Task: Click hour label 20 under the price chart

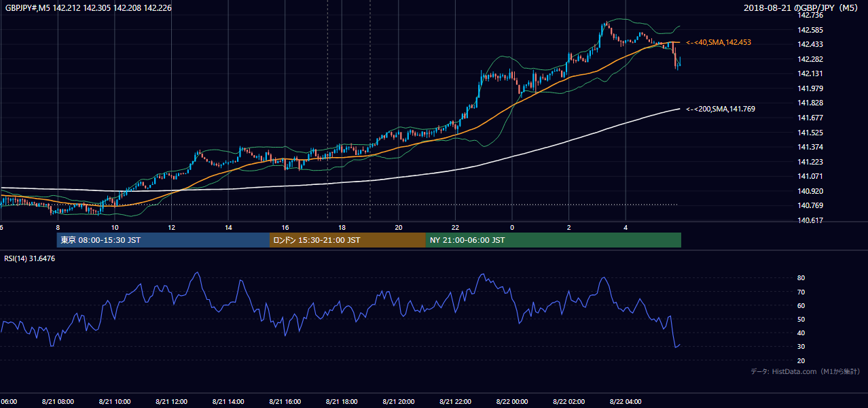Action: (x=399, y=228)
